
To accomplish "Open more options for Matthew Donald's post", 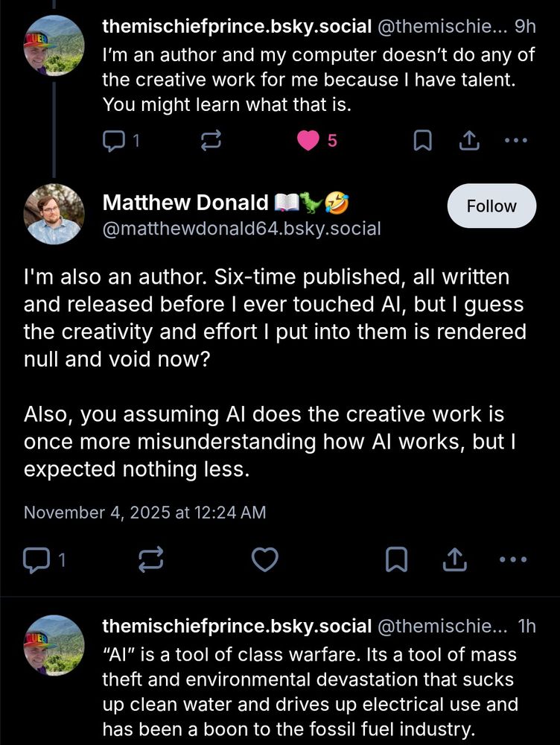I will coord(512,560).
